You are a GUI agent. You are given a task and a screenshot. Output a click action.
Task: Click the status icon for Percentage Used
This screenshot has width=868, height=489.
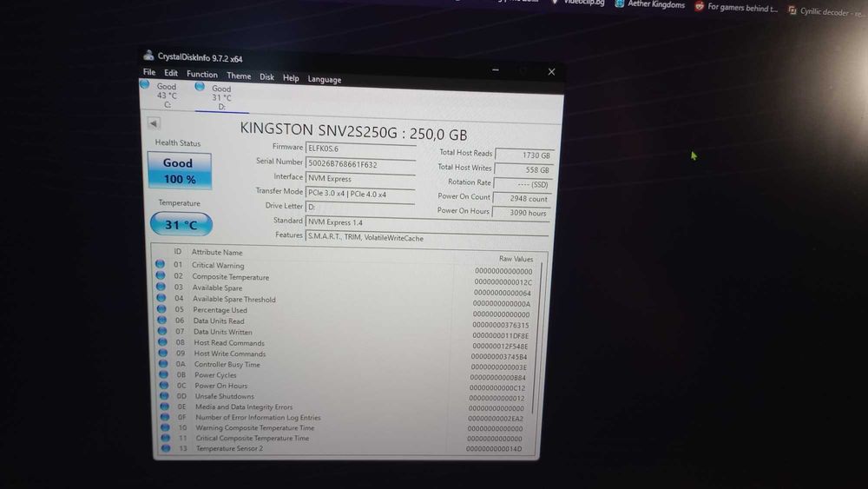[161, 308]
